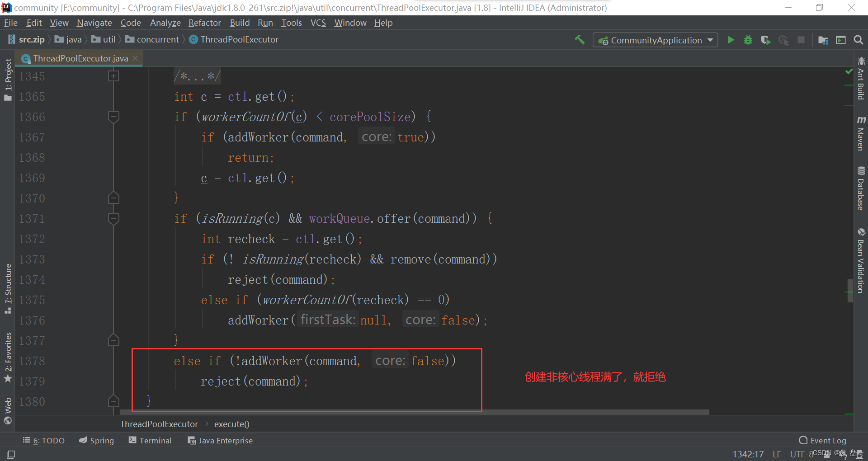
Task: Click the execute() editor breadcrumb
Action: 232,424
